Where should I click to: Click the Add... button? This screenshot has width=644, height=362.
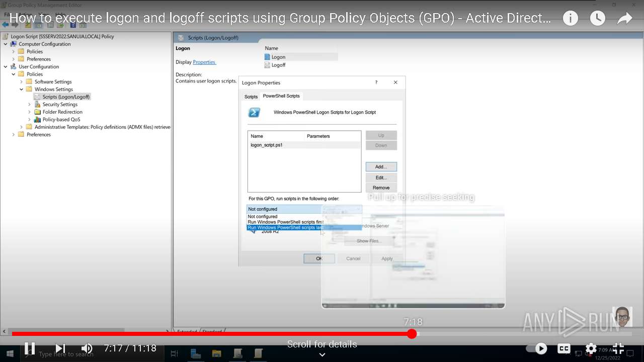381,166
